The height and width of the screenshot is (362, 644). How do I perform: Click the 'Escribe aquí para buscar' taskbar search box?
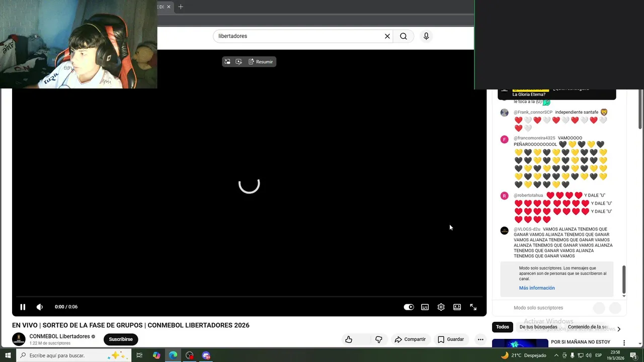[x=73, y=355]
